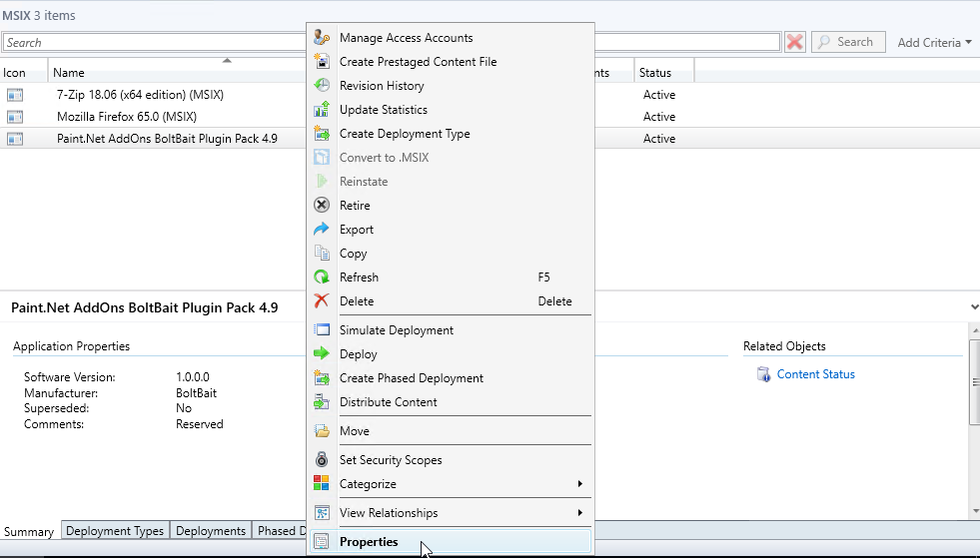Click the Set Security Scopes lock icon

click(321, 460)
